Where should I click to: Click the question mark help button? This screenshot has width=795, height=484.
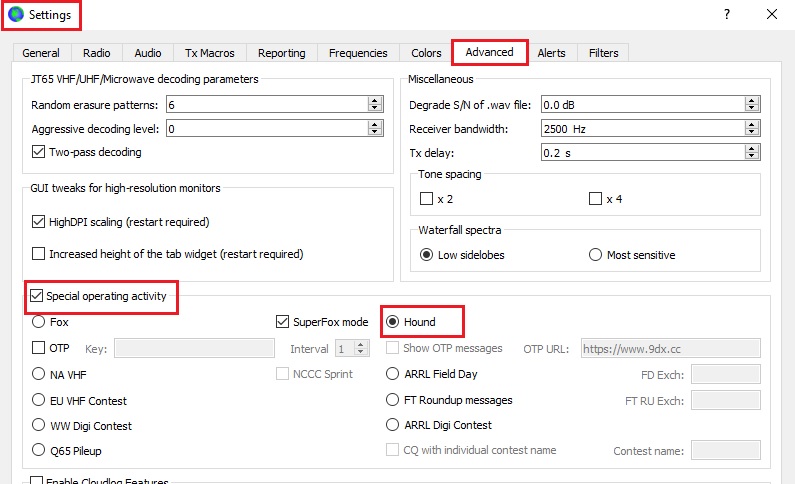[726, 14]
